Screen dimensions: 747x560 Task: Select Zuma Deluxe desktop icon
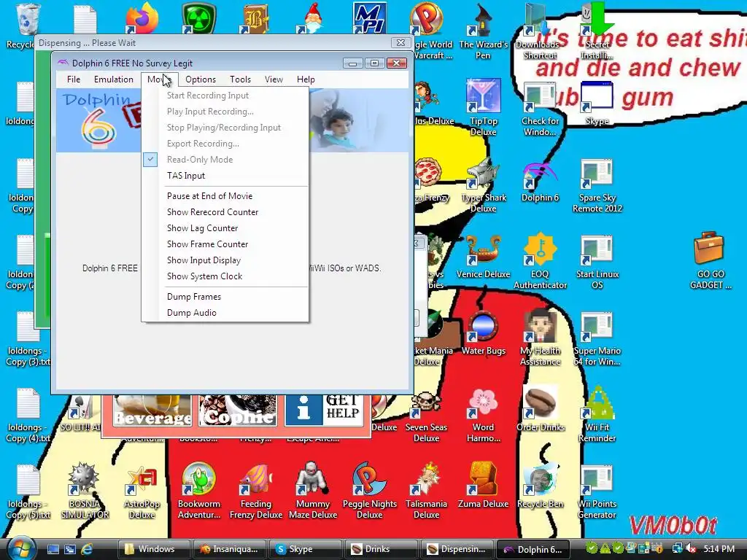[483, 486]
